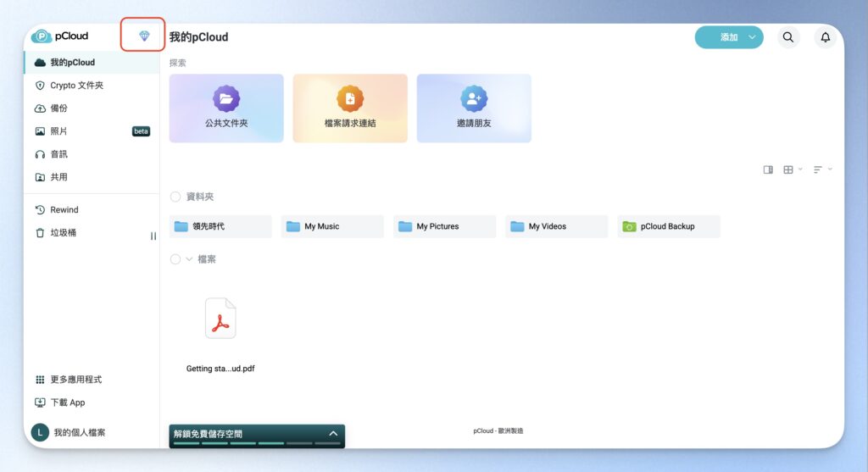Click the unlock storage progress bar
The height and width of the screenshot is (472, 868).
click(256, 443)
